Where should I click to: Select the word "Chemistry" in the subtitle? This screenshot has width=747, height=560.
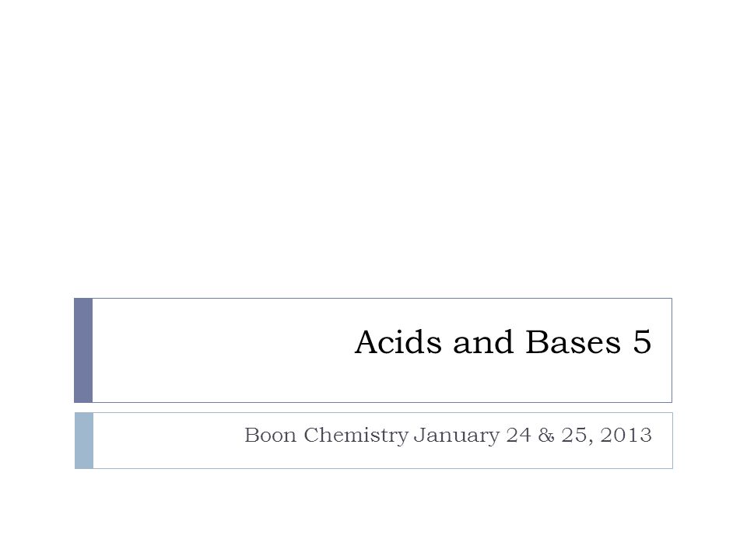tap(356, 436)
